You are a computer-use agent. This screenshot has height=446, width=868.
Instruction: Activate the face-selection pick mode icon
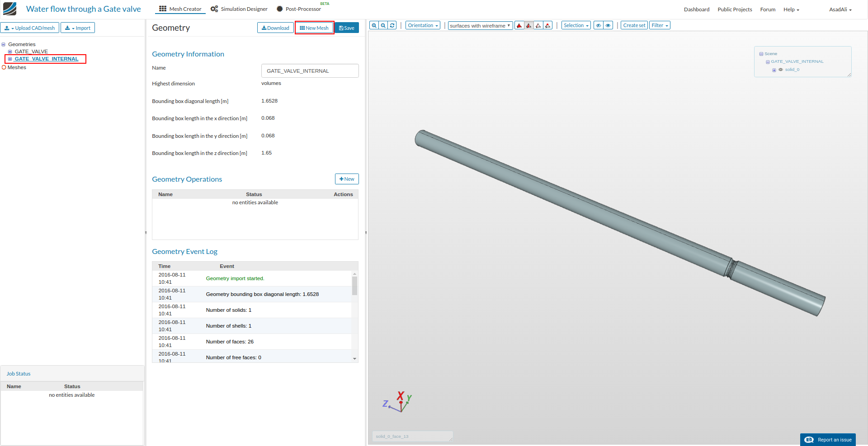click(x=529, y=25)
